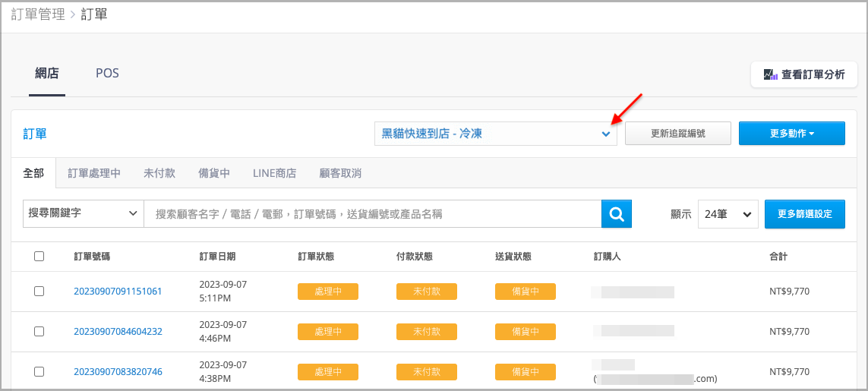Click the blue magnifier search button

coord(616,214)
